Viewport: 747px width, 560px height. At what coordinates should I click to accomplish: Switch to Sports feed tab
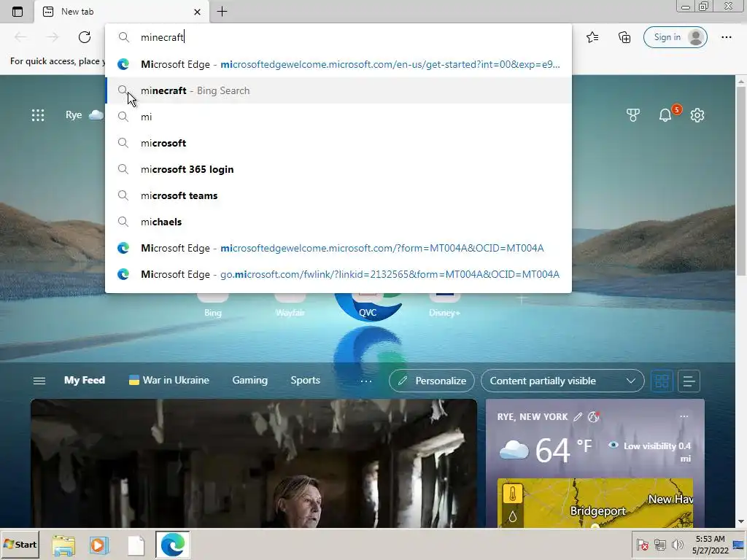306,380
